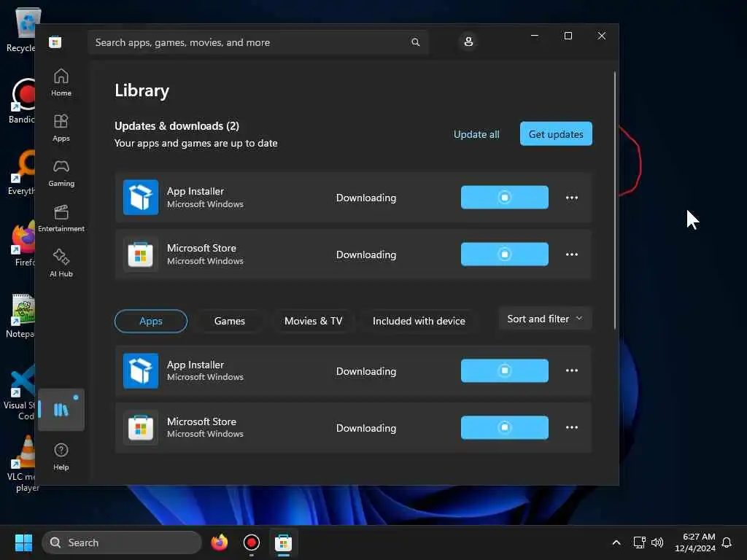
Task: Select the Apps filter tab
Action: (151, 321)
